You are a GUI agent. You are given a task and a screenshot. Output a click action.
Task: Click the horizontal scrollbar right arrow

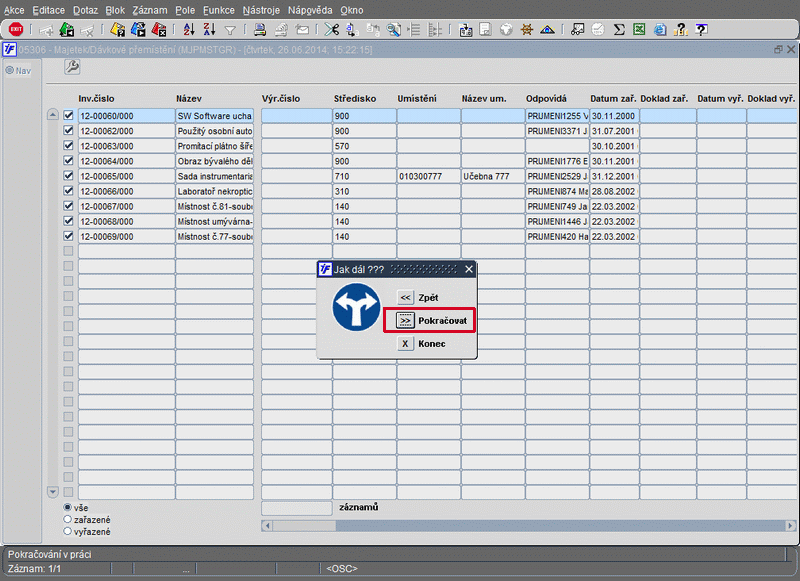click(x=790, y=525)
